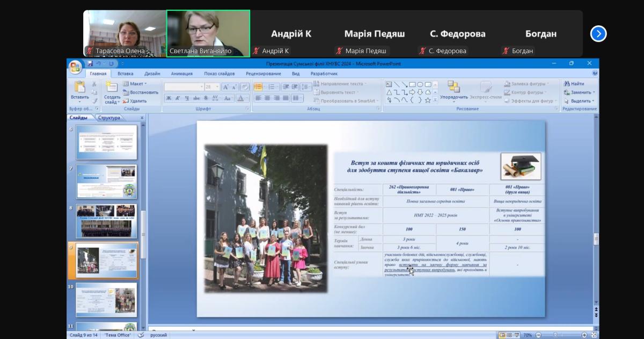The image size is (644, 339).
Task: Toggle italic (К) formatting
Action: coord(178,98)
